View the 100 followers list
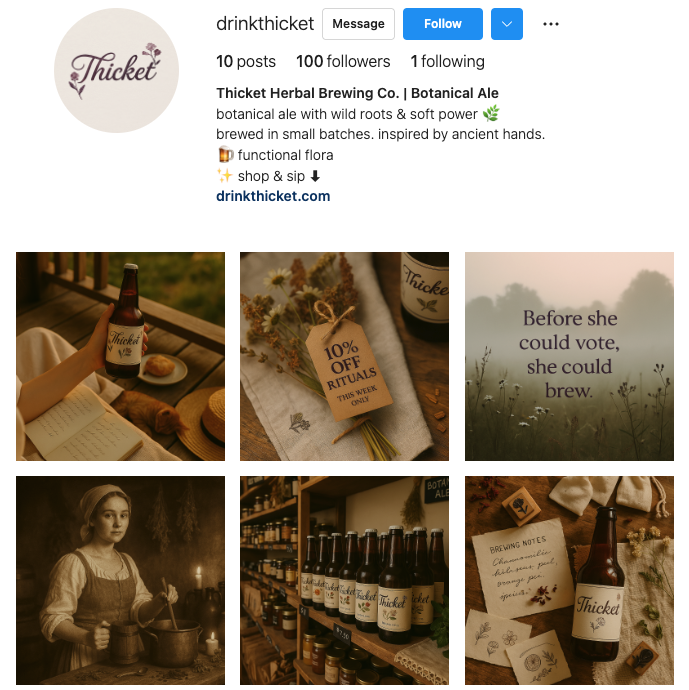Image resolution: width=689 pixels, height=690 pixels. tap(343, 61)
